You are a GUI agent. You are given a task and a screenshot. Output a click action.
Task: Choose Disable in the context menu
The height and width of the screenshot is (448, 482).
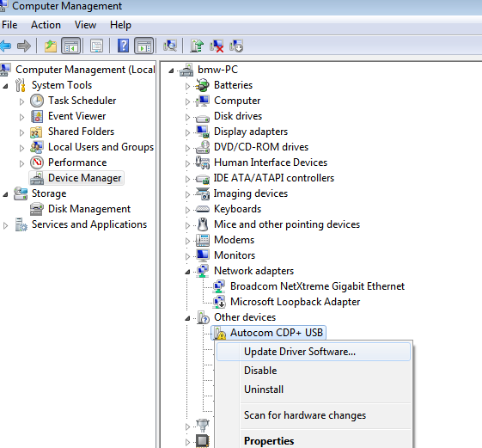point(314,371)
